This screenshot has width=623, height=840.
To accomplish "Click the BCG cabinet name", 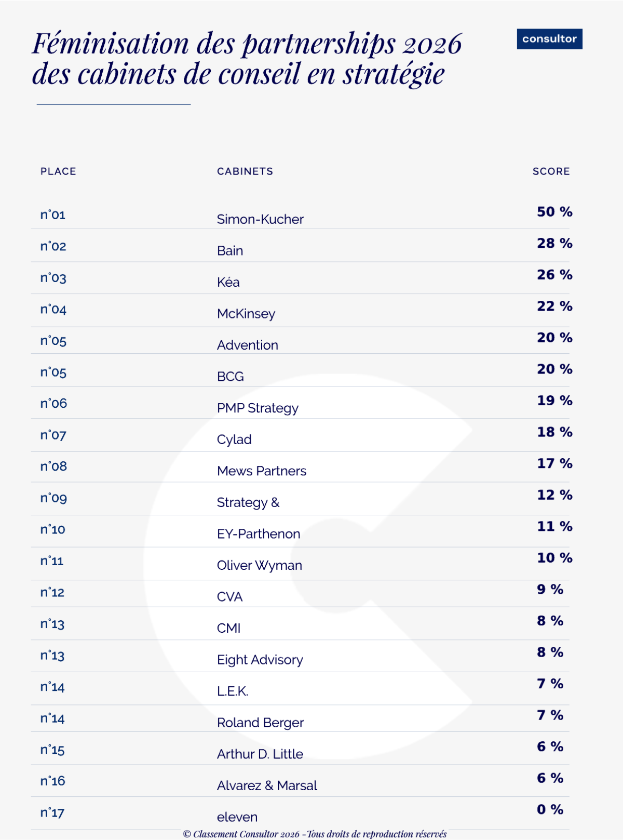I will tap(231, 377).
